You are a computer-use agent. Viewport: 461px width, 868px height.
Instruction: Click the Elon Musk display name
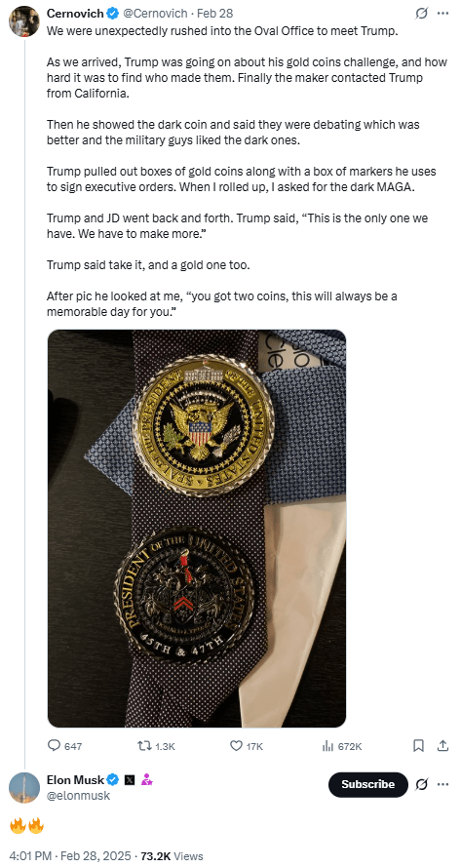[x=75, y=780]
